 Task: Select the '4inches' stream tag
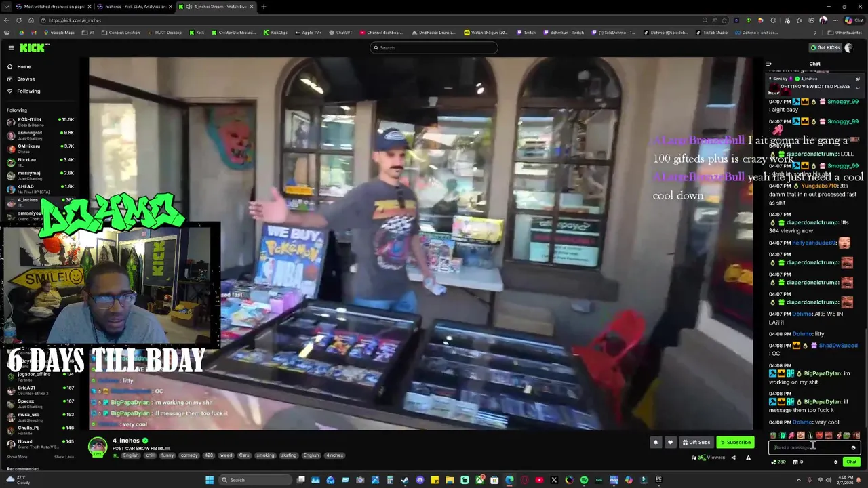[334, 455]
